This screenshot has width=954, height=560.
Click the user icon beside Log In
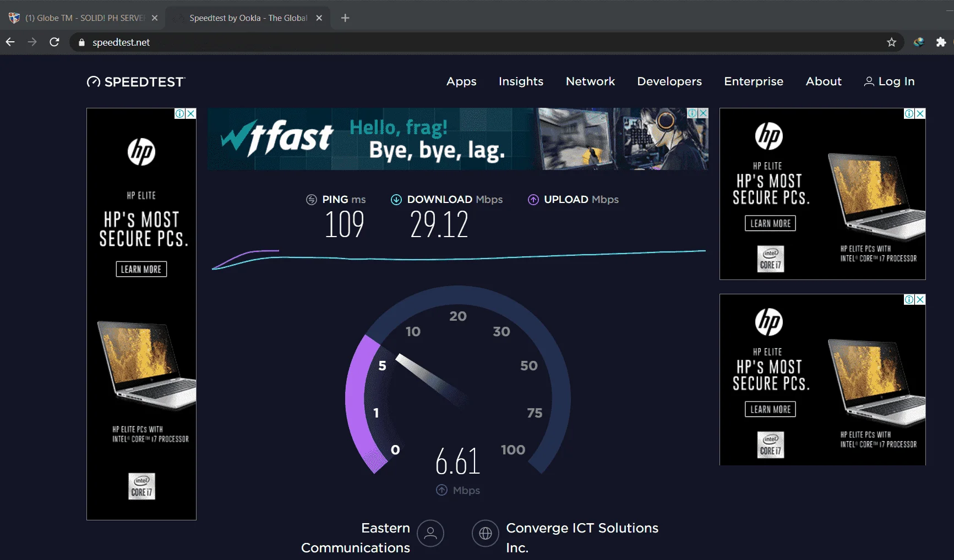tap(869, 81)
